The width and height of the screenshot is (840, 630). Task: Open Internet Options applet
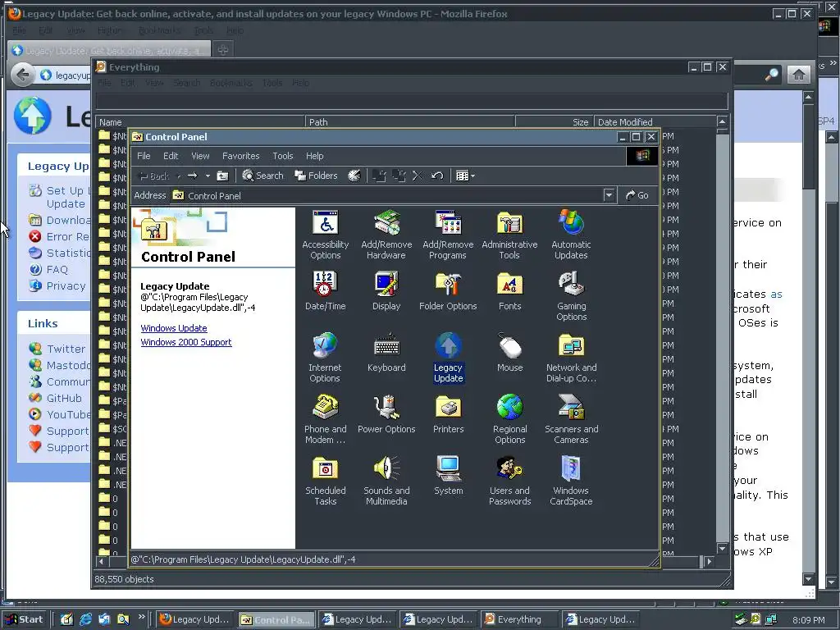click(x=325, y=358)
